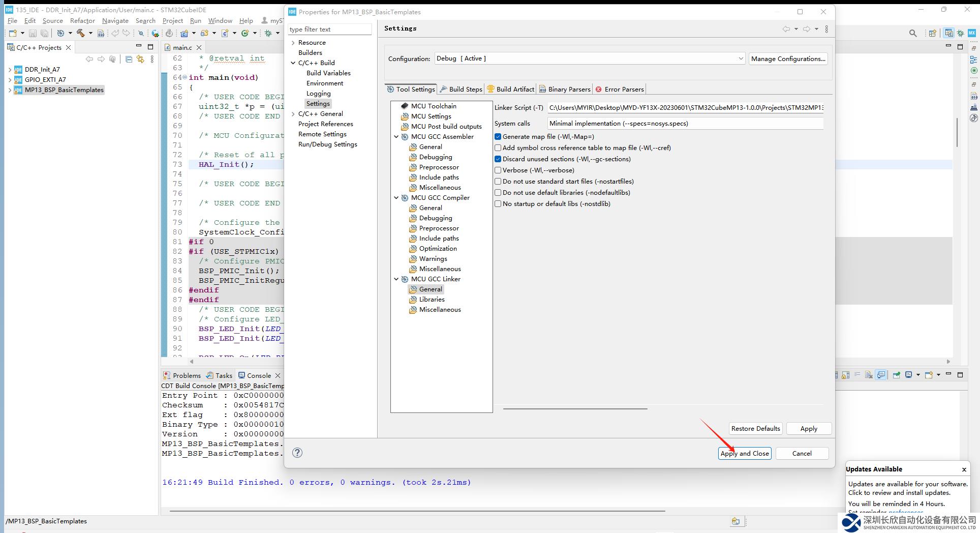Click Collapse All icon in Projects view

tap(129, 60)
